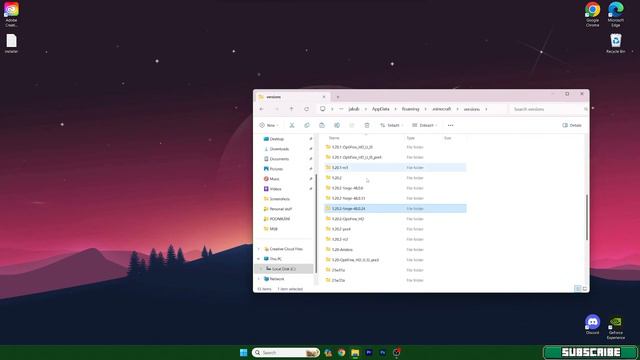Select Local Disk (C:) in the sidebar

point(284,269)
